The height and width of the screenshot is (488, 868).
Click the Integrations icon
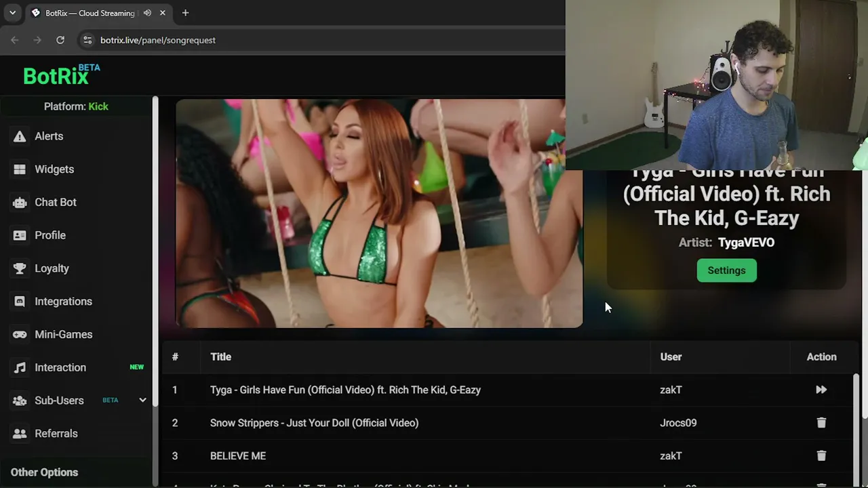point(20,302)
